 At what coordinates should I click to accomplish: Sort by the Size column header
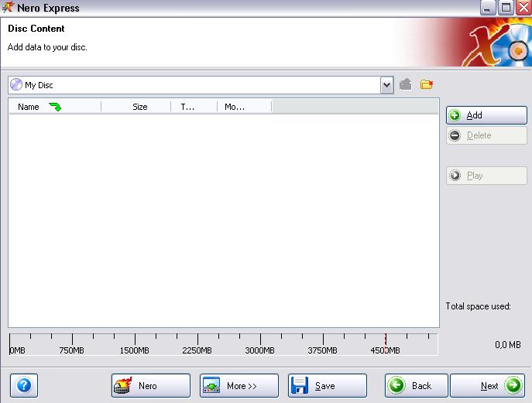coord(136,107)
